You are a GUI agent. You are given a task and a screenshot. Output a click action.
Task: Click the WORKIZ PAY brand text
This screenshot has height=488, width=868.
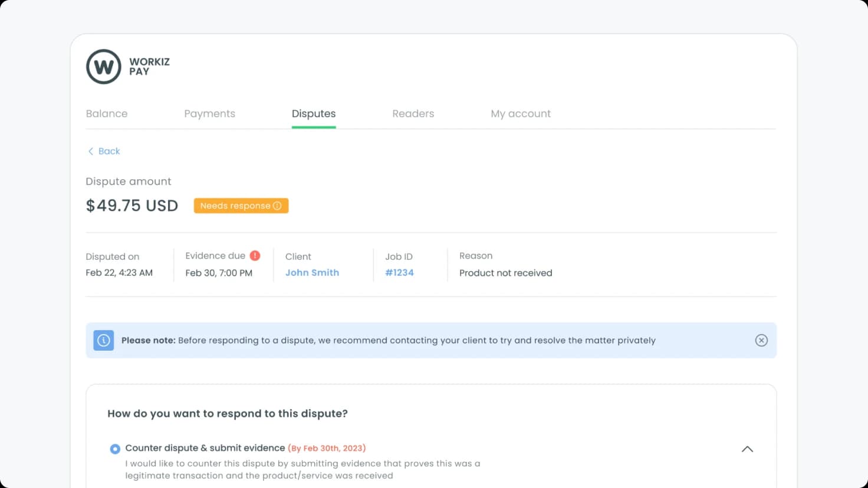[150, 67]
